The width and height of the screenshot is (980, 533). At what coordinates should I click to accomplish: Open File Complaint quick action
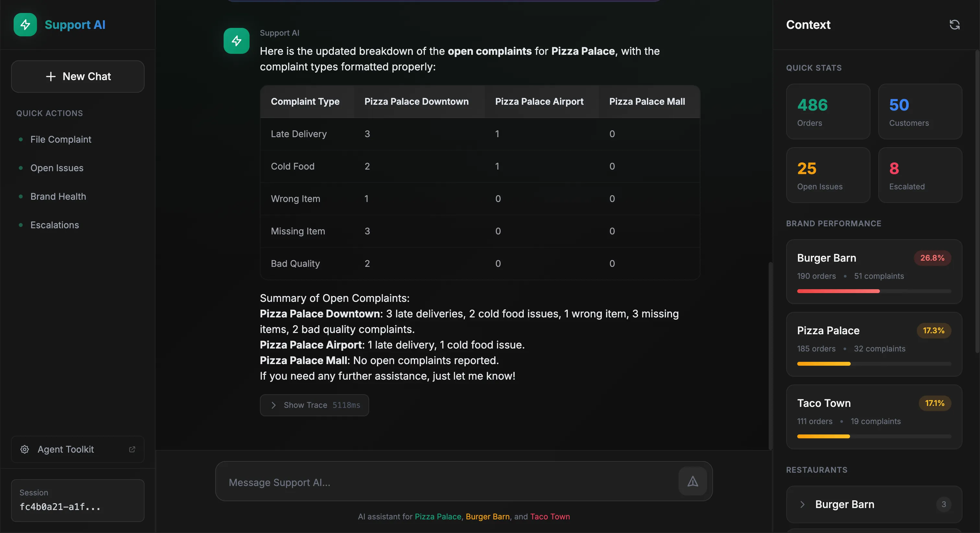click(61, 139)
